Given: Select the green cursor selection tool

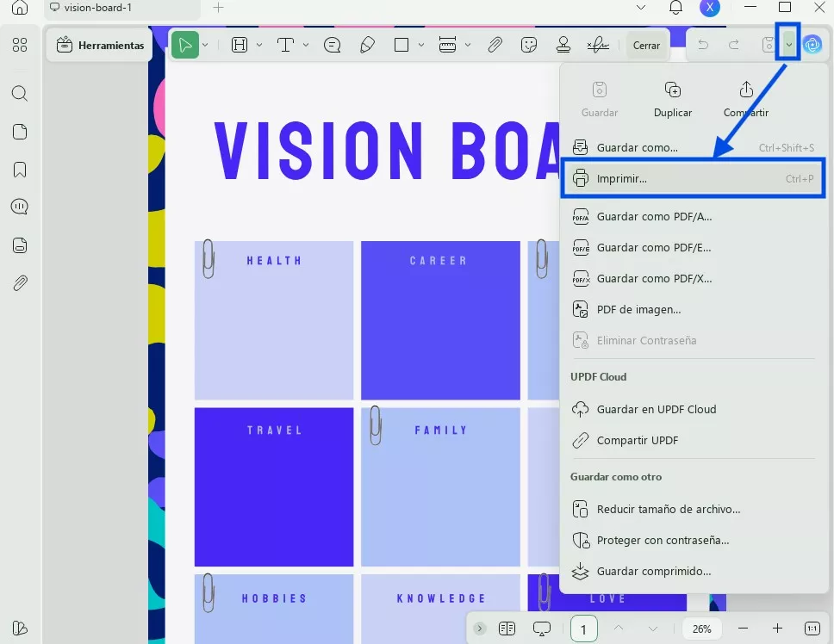Looking at the screenshot, I should pyautogui.click(x=185, y=45).
